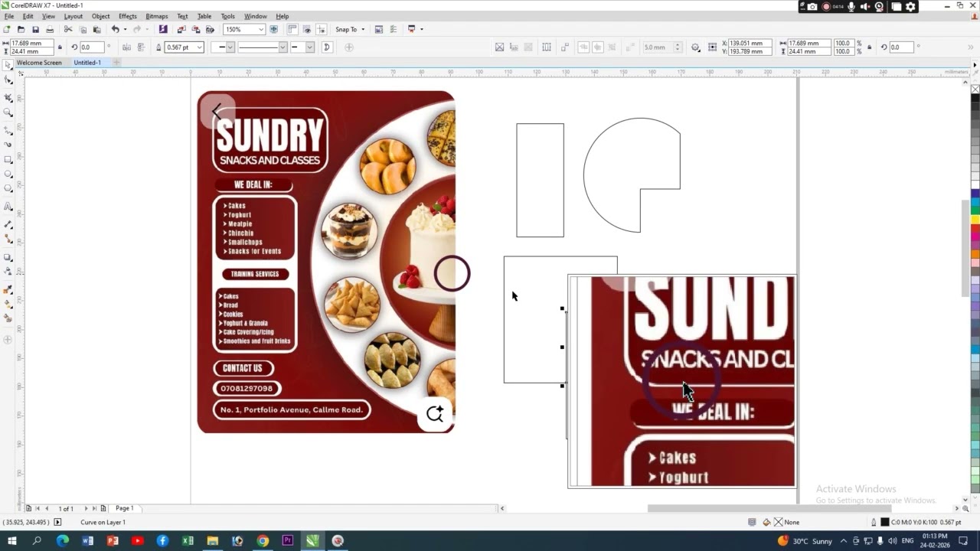Select the Connector tool
980x551 pixels.
[x=8, y=240]
